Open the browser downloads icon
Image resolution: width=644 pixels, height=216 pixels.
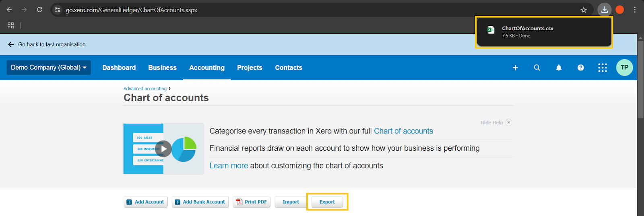605,10
